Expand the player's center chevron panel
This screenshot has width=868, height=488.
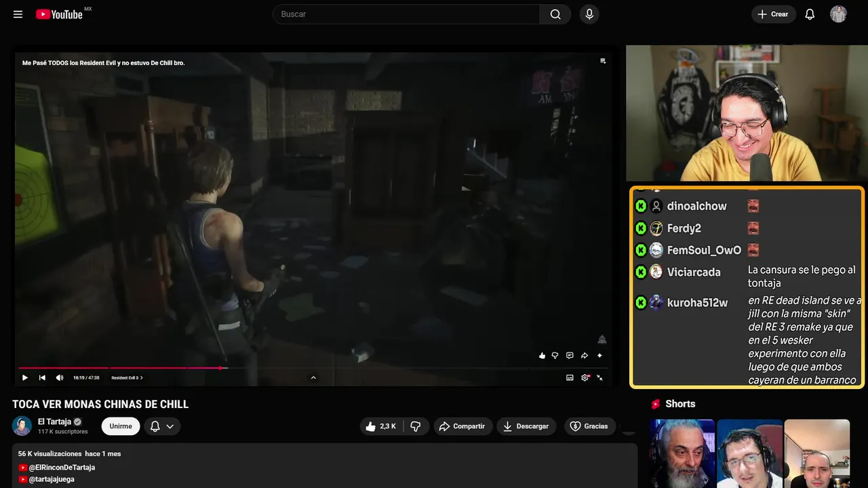pos(313,378)
